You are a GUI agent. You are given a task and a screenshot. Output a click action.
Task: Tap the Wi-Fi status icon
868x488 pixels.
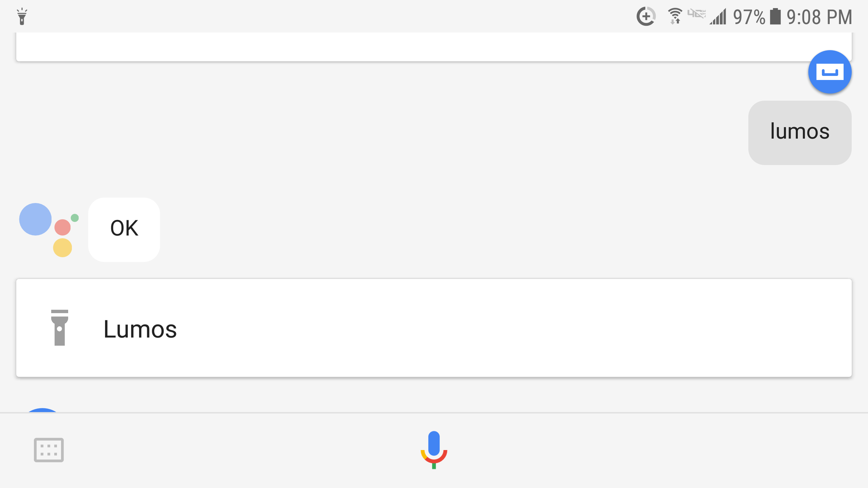675,16
